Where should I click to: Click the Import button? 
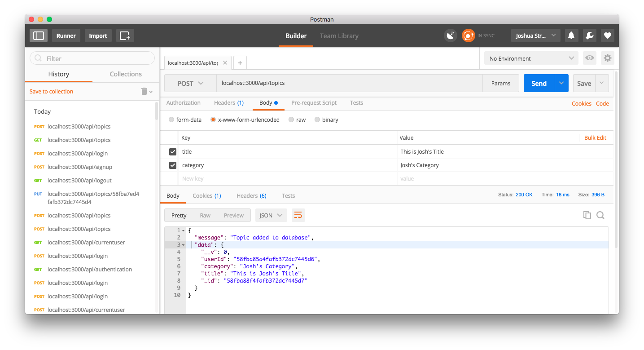coord(98,35)
